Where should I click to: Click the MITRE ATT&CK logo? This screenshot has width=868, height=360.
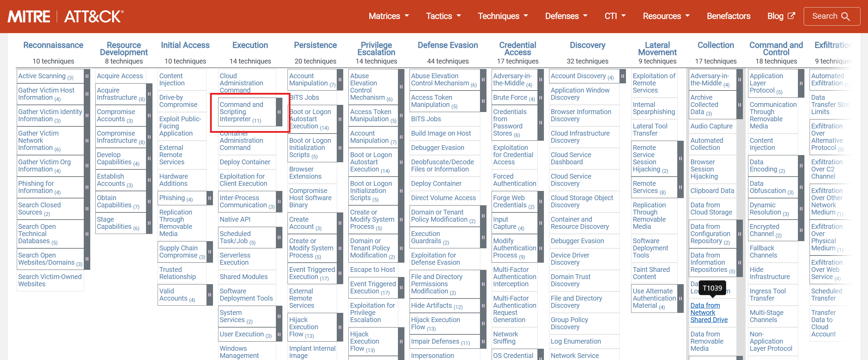point(66,16)
